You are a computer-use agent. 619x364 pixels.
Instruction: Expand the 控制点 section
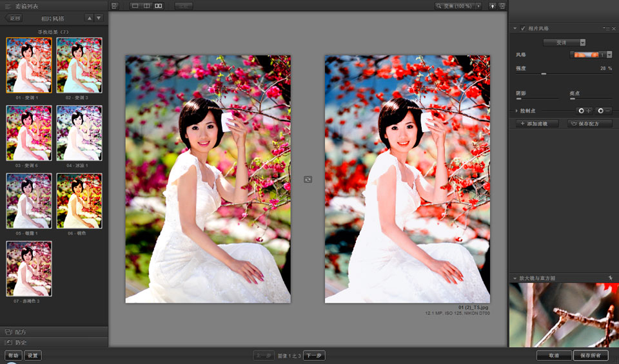(515, 111)
